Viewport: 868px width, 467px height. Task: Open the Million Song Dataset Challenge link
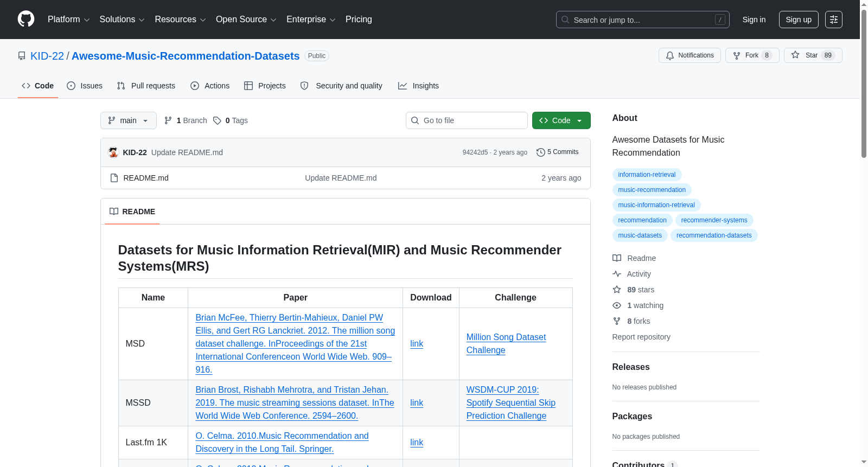pos(506,344)
